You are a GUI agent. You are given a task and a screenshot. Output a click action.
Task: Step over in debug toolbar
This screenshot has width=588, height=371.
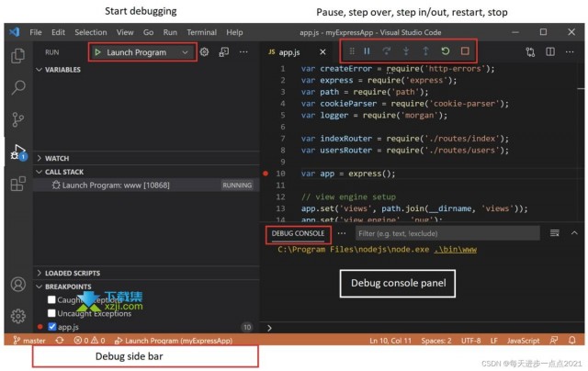[x=386, y=51]
